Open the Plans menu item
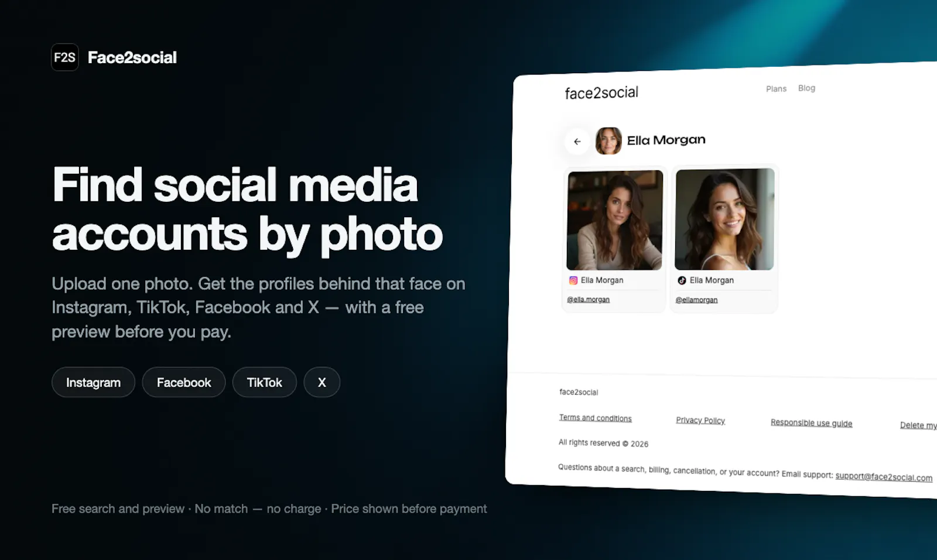Image resolution: width=937 pixels, height=560 pixels. coord(776,89)
